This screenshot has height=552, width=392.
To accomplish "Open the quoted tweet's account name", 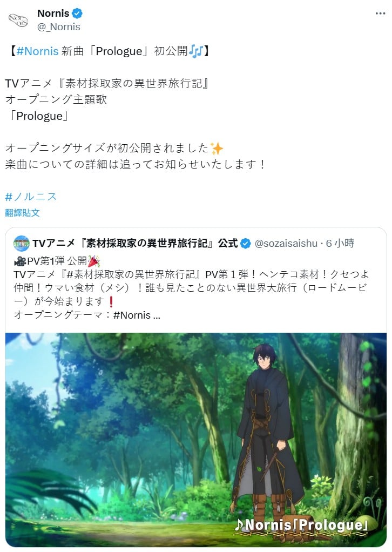I will coord(136,243).
